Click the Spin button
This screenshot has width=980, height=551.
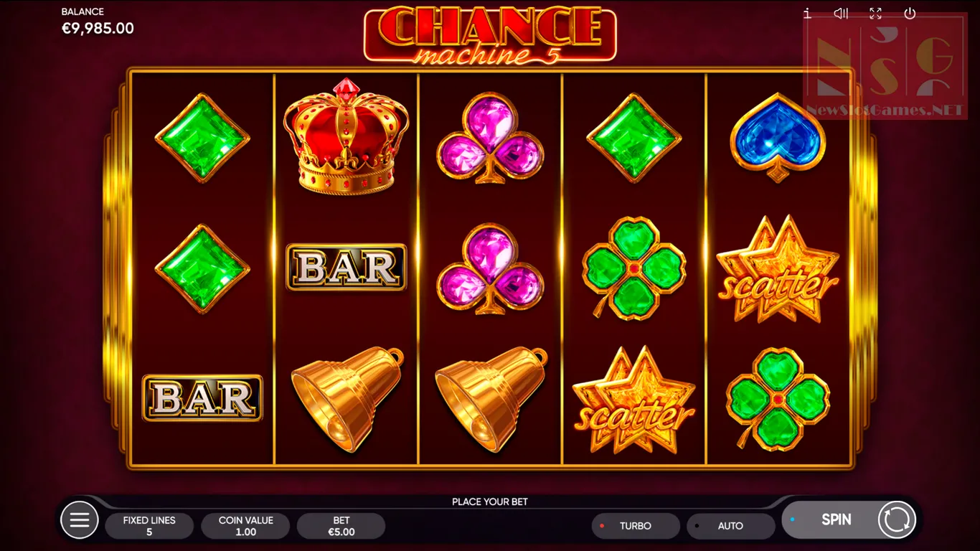(x=836, y=519)
